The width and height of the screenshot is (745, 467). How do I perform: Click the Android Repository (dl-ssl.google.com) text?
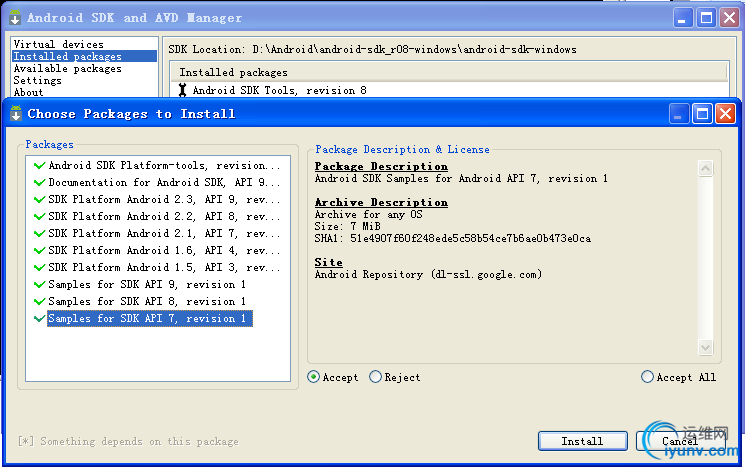coord(428,275)
